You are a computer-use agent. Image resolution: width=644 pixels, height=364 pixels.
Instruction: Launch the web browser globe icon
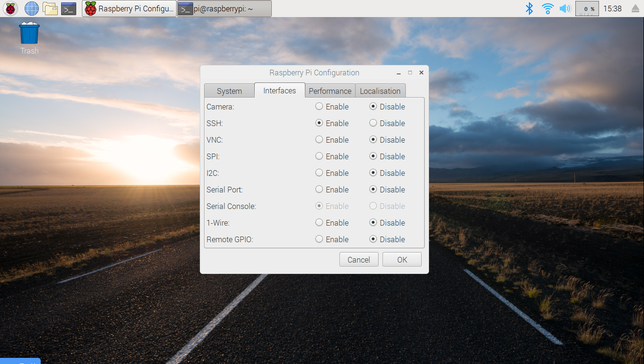click(x=31, y=9)
